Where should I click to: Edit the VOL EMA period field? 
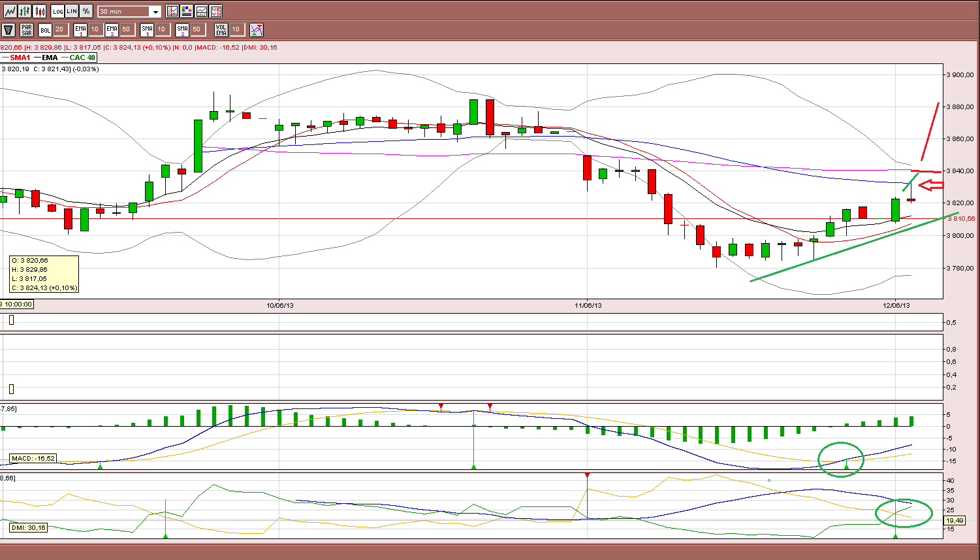[x=236, y=29]
